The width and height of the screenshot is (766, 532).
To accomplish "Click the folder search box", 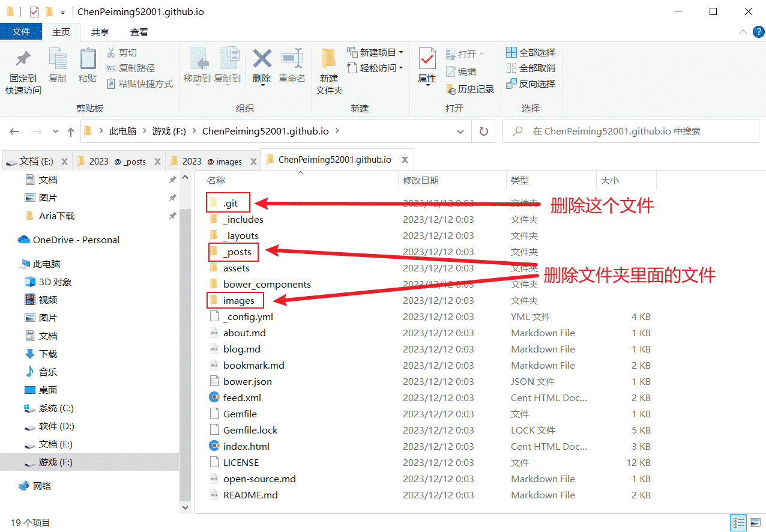I will pyautogui.click(x=632, y=131).
